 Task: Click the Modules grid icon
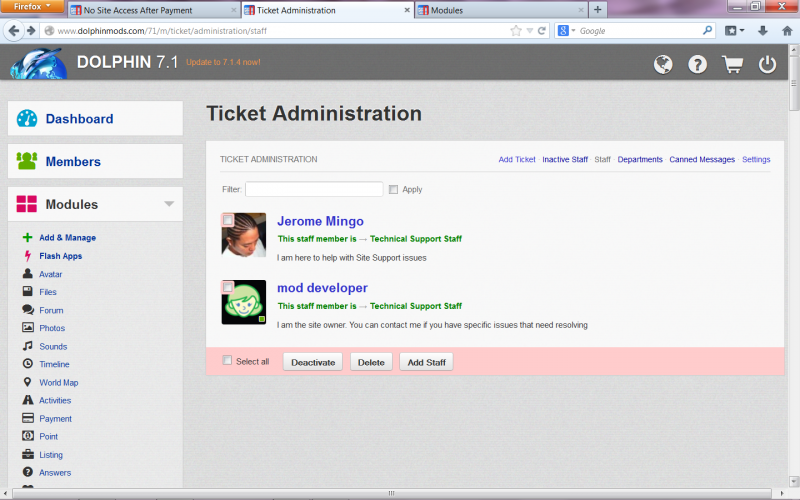27,204
